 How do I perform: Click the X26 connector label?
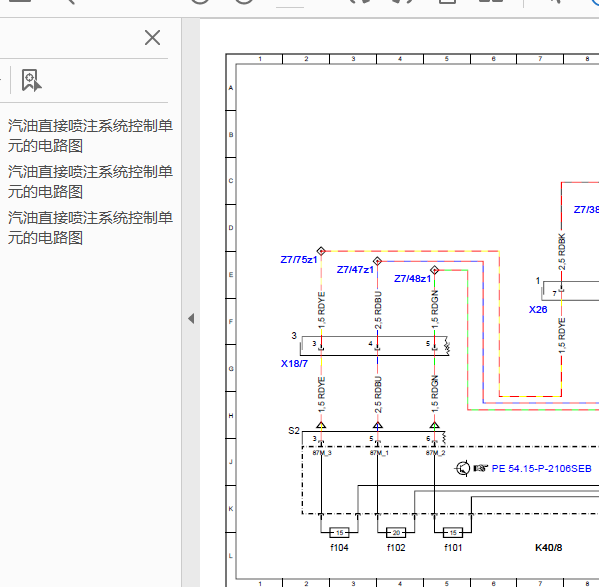tap(538, 310)
